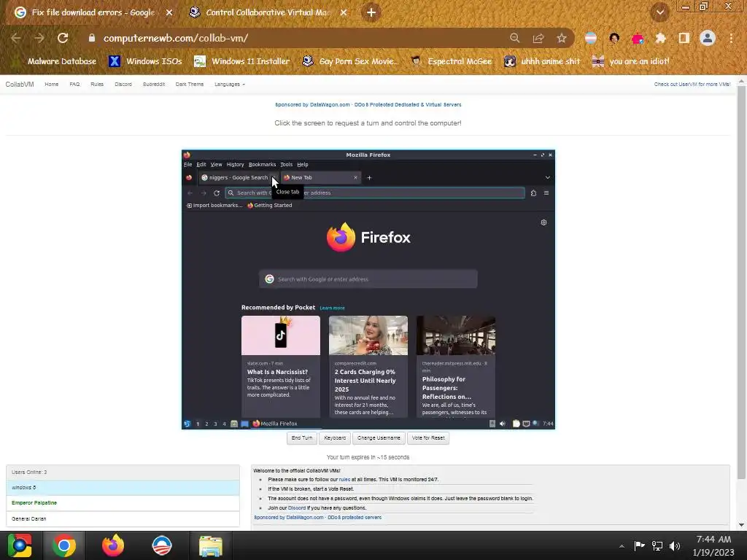Screen dimensions: 747x560
Task: Open Import bookmarks in Firefox toolbar
Action: point(214,205)
